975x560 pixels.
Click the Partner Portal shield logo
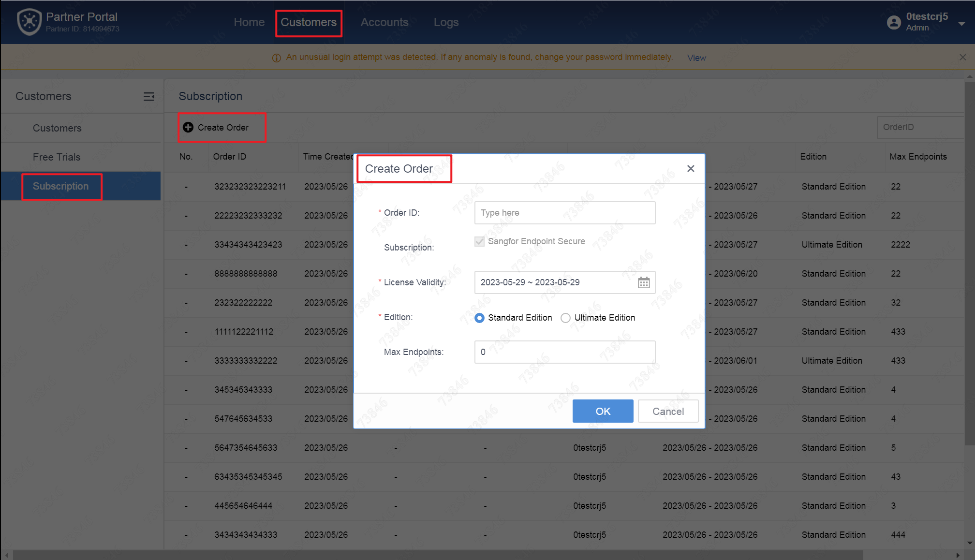[x=29, y=22]
